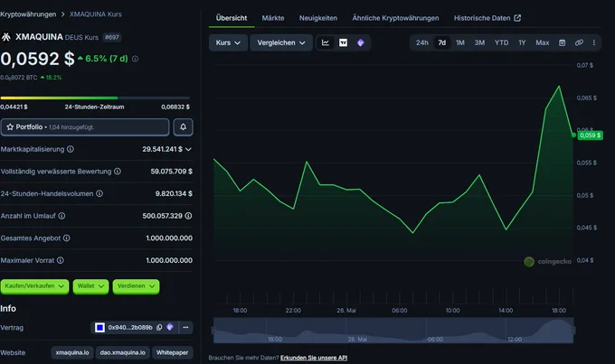Add coin to Portfolio button
Screen dimensions: 615x364
coord(85,127)
